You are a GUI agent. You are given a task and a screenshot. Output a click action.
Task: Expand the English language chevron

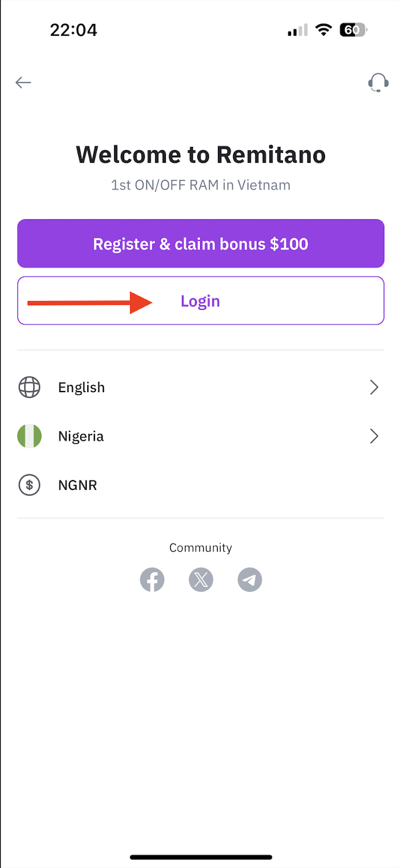point(374,387)
